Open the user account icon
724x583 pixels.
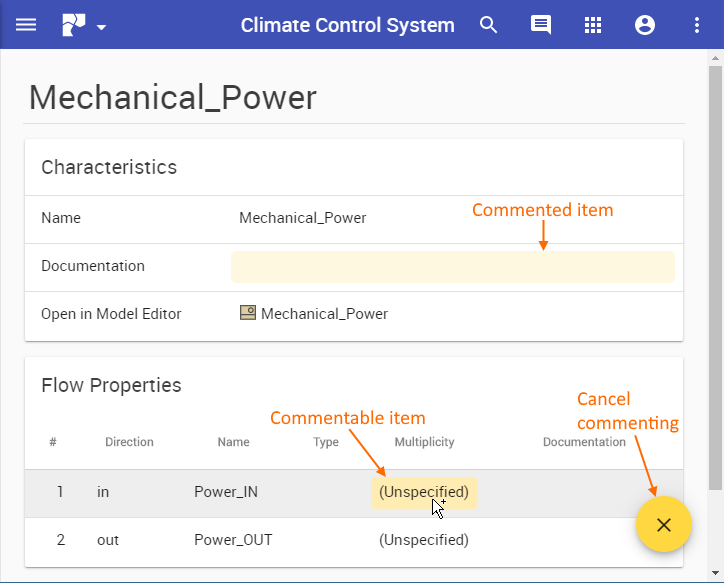click(x=645, y=25)
